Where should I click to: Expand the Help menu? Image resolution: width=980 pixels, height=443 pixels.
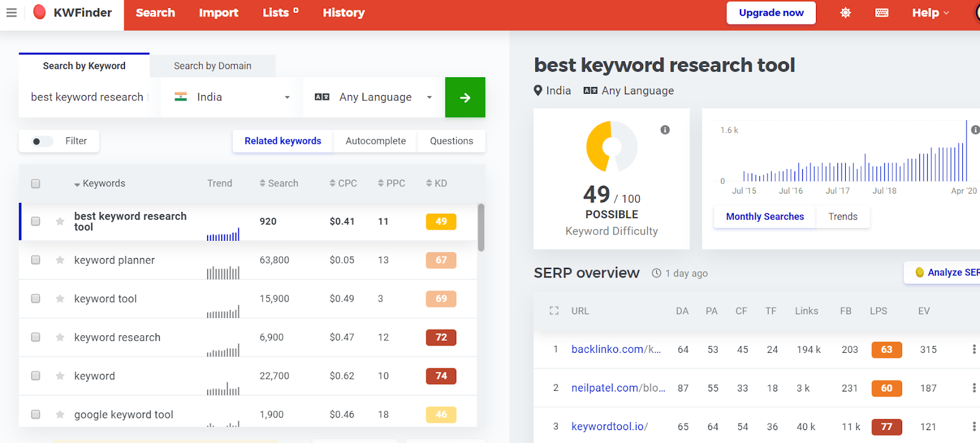point(930,13)
